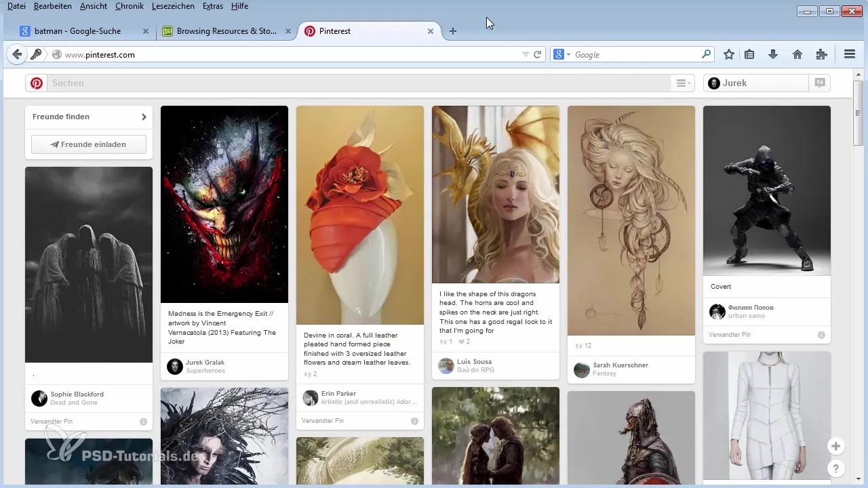Open the downloads arrow icon
Viewport: 868px width, 488px height.
[x=772, y=54]
